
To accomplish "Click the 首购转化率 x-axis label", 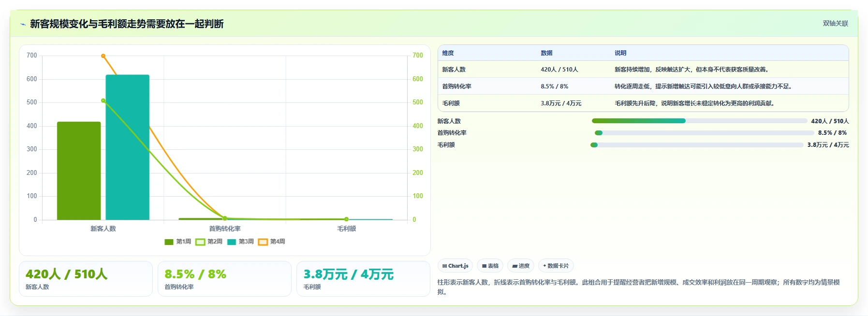I will click(x=225, y=229).
